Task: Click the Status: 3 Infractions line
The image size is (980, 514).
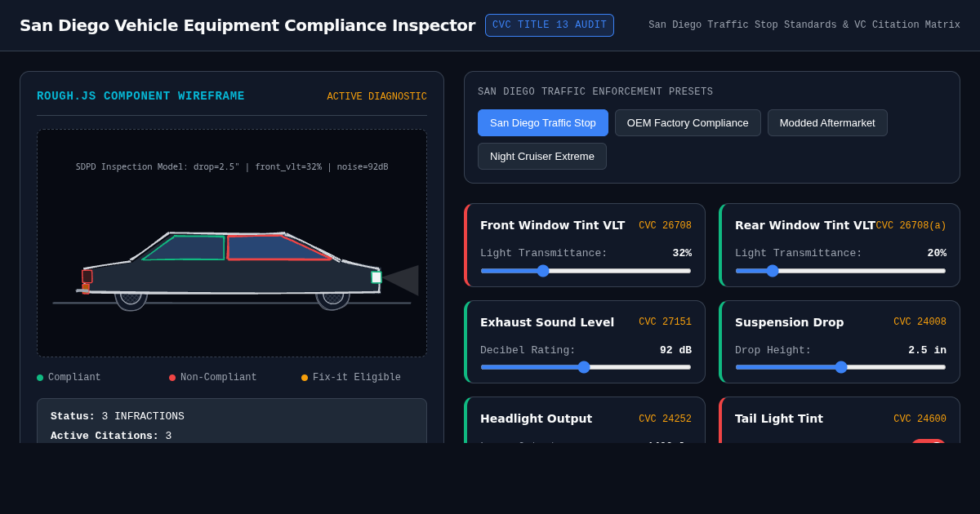Action: point(118,416)
